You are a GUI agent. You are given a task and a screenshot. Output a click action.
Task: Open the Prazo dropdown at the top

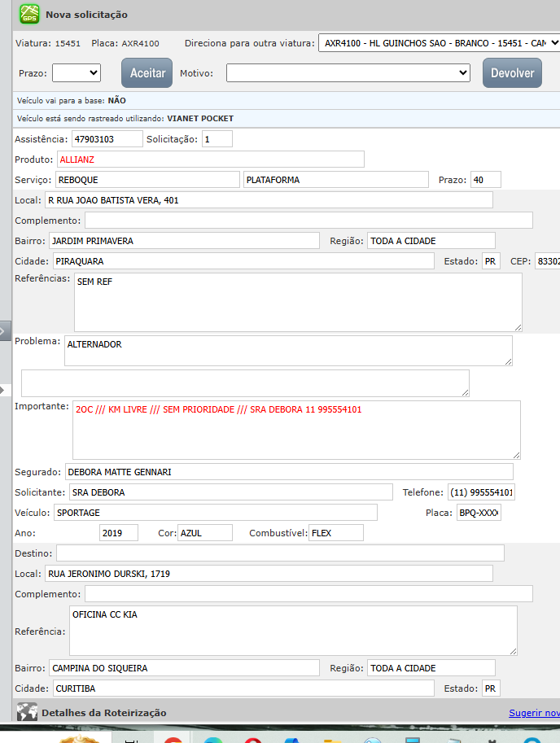[x=77, y=73]
